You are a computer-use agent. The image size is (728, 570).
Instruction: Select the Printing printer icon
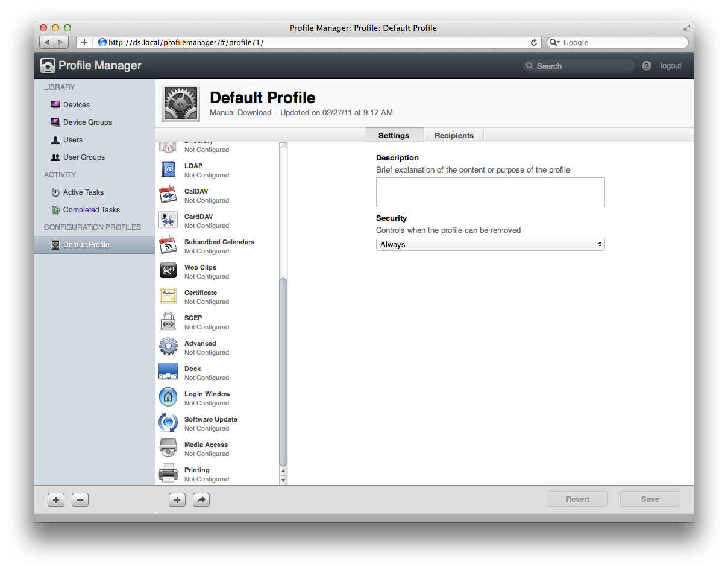pos(168,473)
